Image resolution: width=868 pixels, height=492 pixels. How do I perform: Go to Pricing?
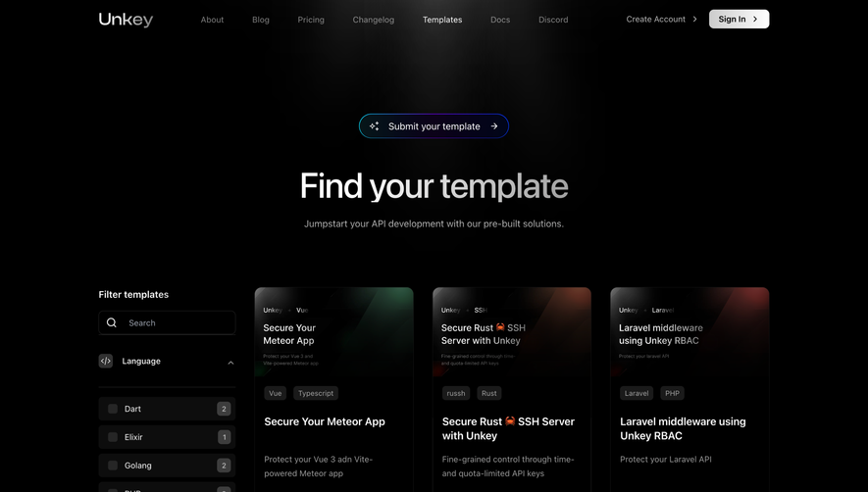[x=311, y=20]
